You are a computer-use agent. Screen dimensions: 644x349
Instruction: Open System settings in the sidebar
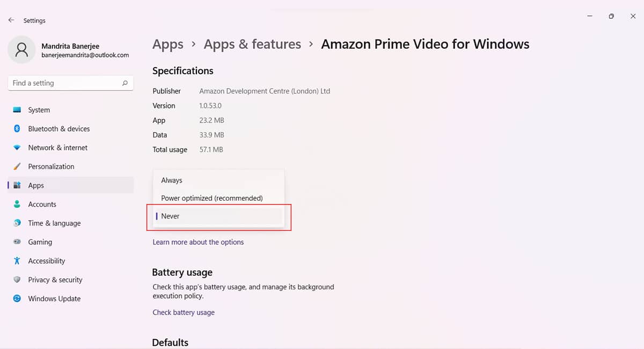pyautogui.click(x=38, y=110)
